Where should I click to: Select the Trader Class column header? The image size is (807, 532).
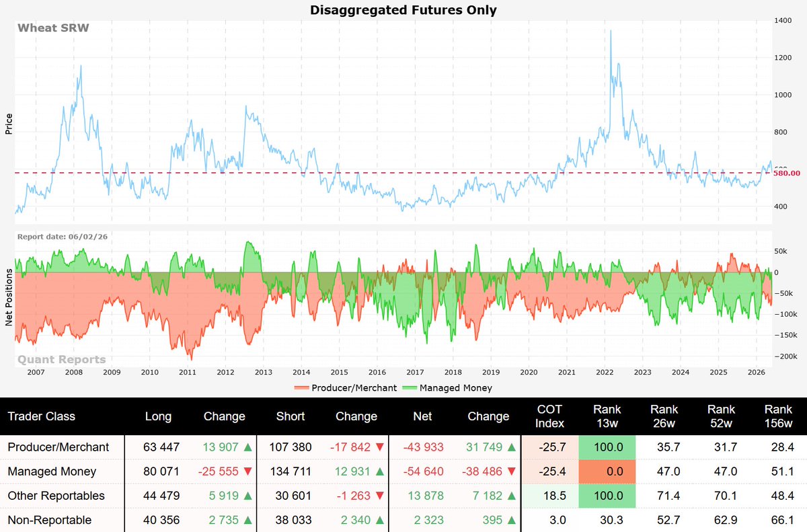pyautogui.click(x=41, y=416)
